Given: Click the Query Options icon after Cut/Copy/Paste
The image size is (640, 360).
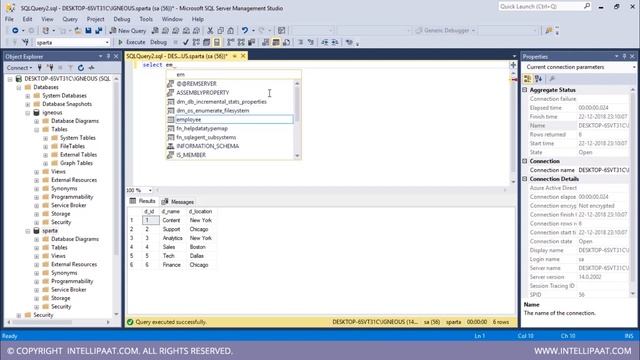Looking at the screenshot, I should pyautogui.click(x=282, y=31).
